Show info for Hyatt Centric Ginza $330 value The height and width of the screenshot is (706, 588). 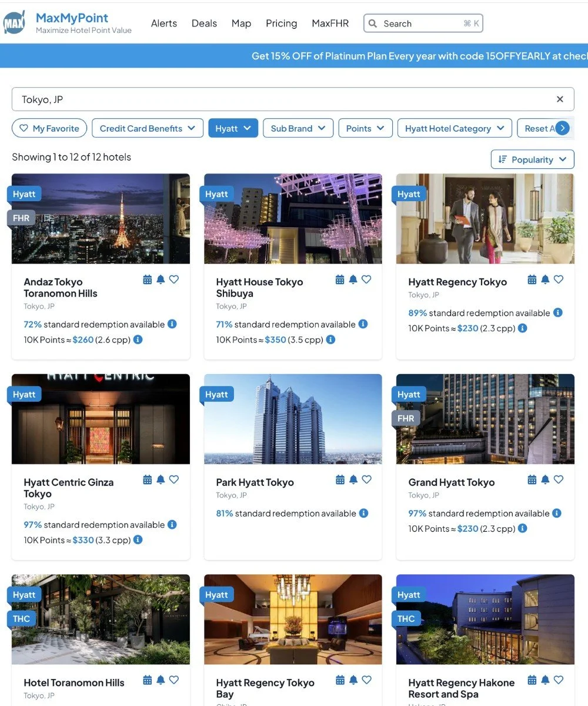(138, 540)
